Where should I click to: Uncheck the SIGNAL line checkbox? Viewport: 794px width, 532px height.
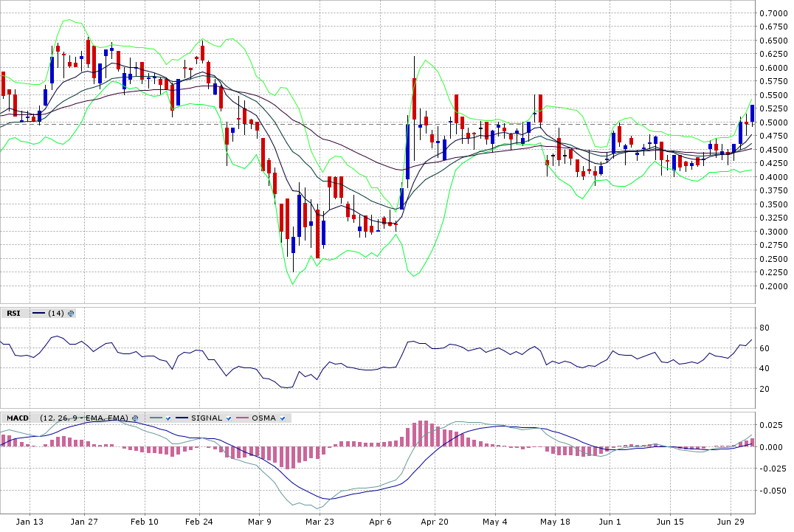click(229, 418)
